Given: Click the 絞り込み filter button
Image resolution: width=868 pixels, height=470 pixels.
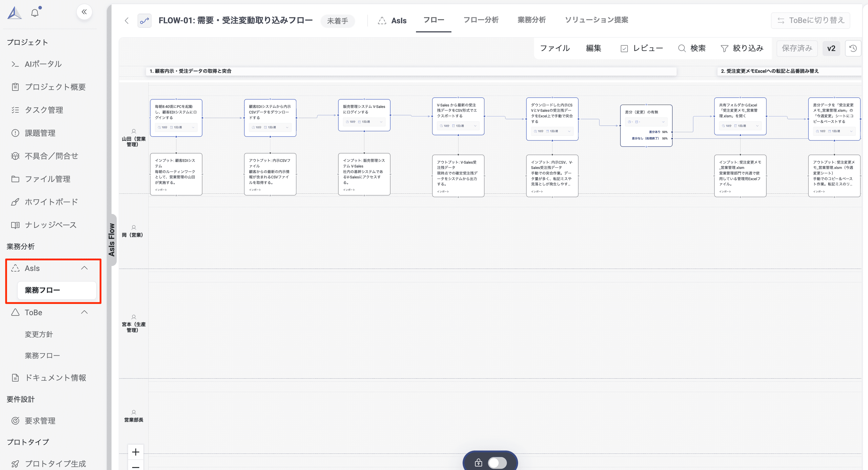Looking at the screenshot, I should pyautogui.click(x=742, y=48).
